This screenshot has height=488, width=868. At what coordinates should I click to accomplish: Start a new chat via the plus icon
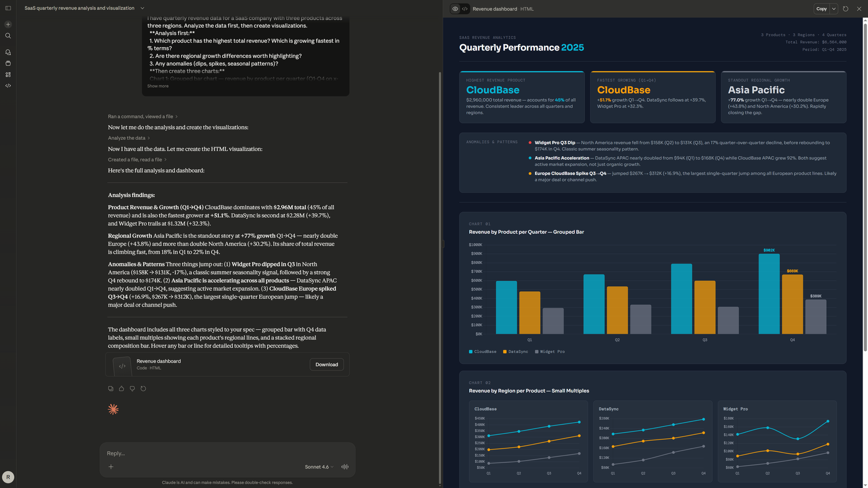(8, 24)
